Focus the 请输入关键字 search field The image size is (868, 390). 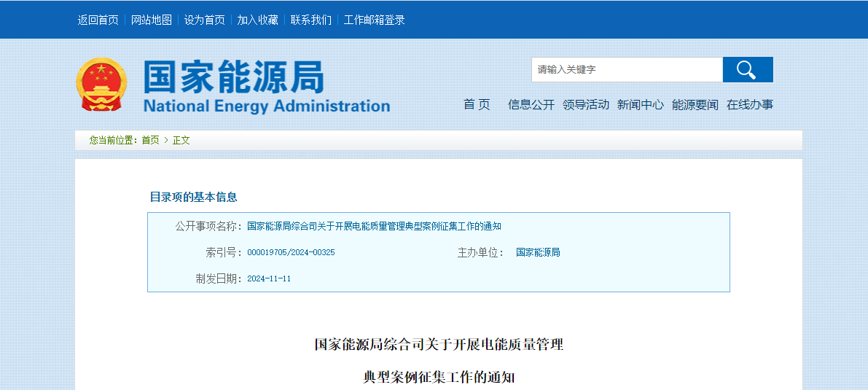click(627, 70)
